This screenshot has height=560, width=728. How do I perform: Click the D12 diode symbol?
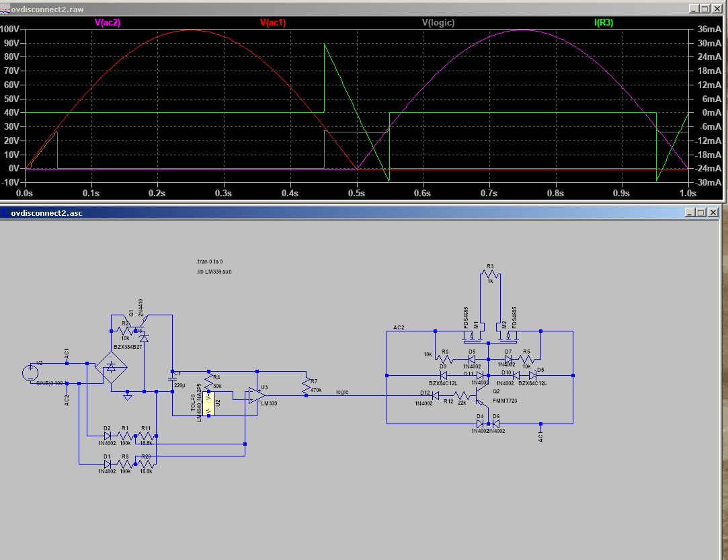(x=435, y=395)
